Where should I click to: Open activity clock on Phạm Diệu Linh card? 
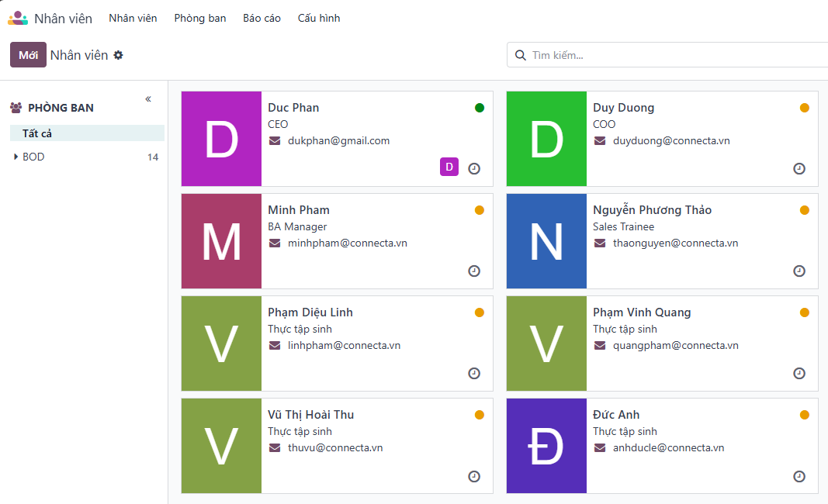click(474, 374)
